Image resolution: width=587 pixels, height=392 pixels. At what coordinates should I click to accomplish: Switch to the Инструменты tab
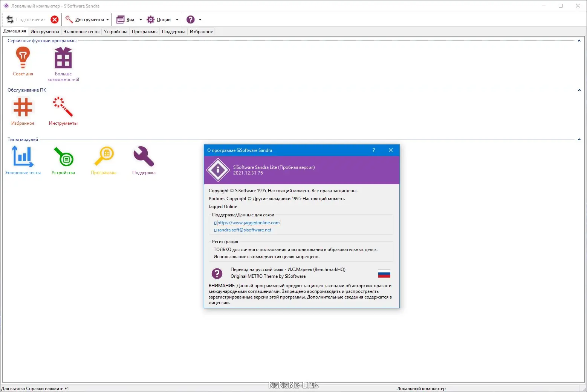45,32
